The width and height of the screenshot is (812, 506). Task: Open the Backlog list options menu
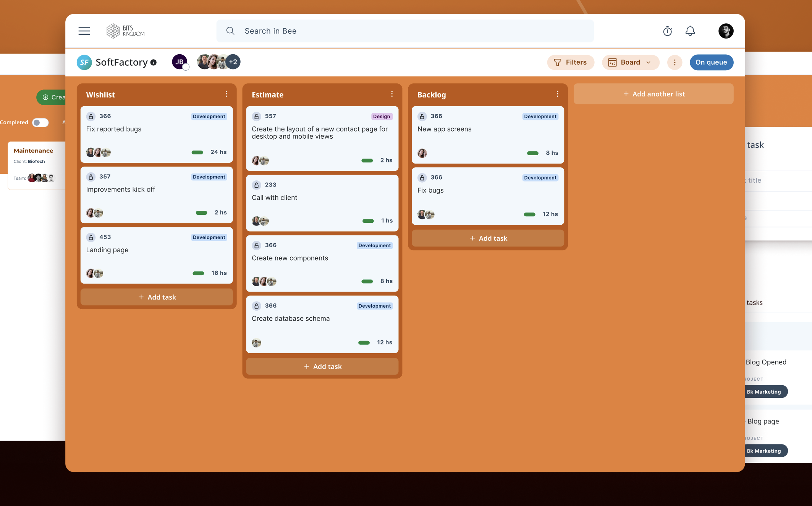tap(557, 94)
